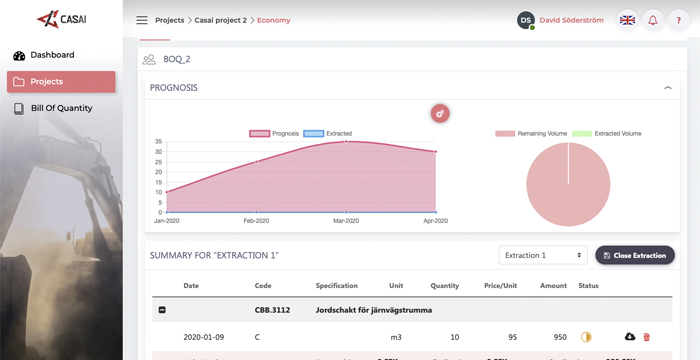Click the PROGNOSIS panel heading
Image resolution: width=700 pixels, height=360 pixels.
pyautogui.click(x=174, y=88)
